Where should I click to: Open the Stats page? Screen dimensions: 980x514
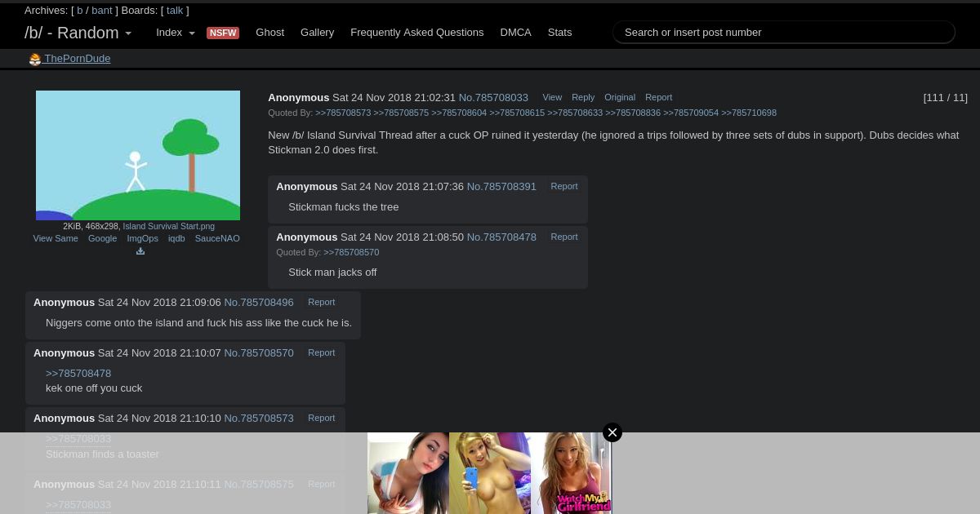(559, 33)
